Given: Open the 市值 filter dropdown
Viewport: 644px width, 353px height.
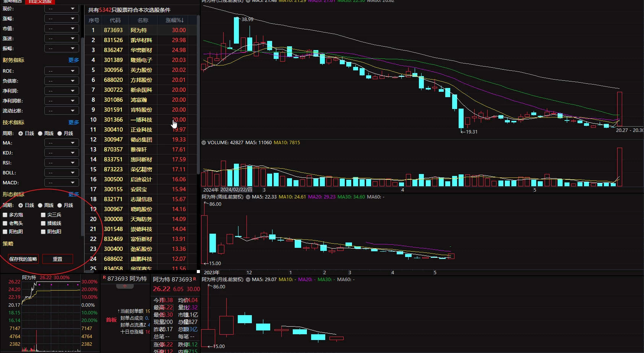Looking at the screenshot, I should [x=62, y=28].
